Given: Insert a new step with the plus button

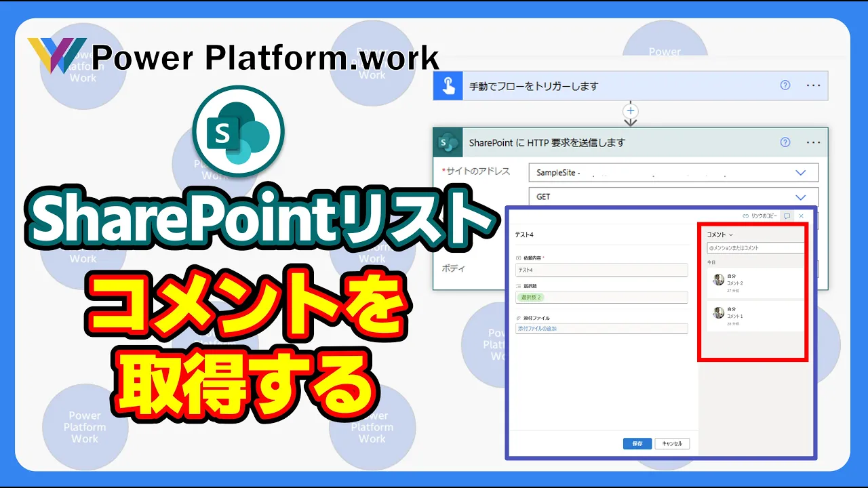Looking at the screenshot, I should tap(631, 110).
